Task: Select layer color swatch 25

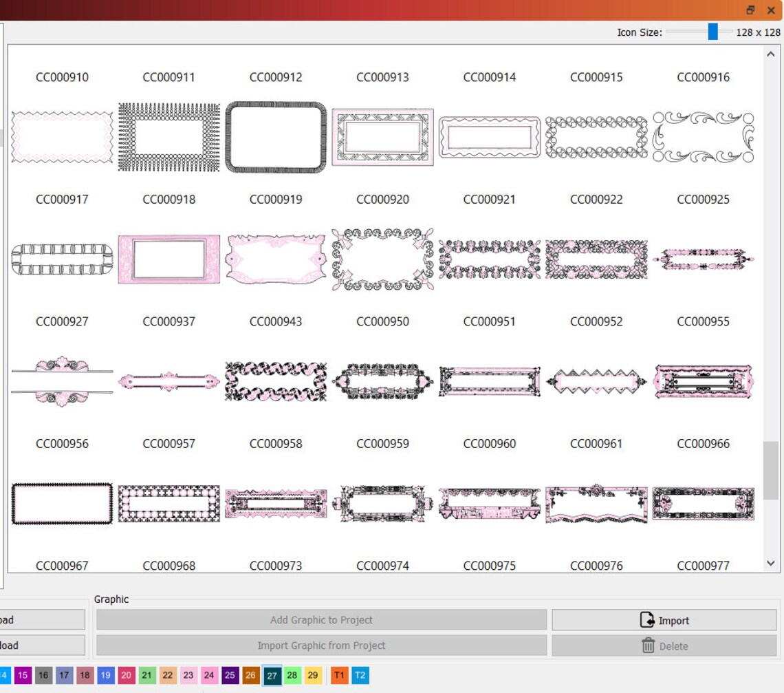Action: pyautogui.click(x=230, y=675)
